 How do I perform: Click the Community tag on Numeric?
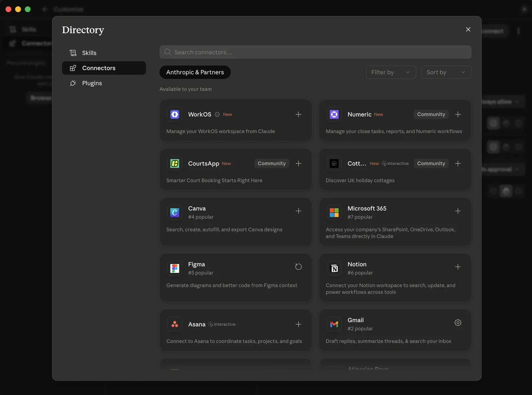431,114
